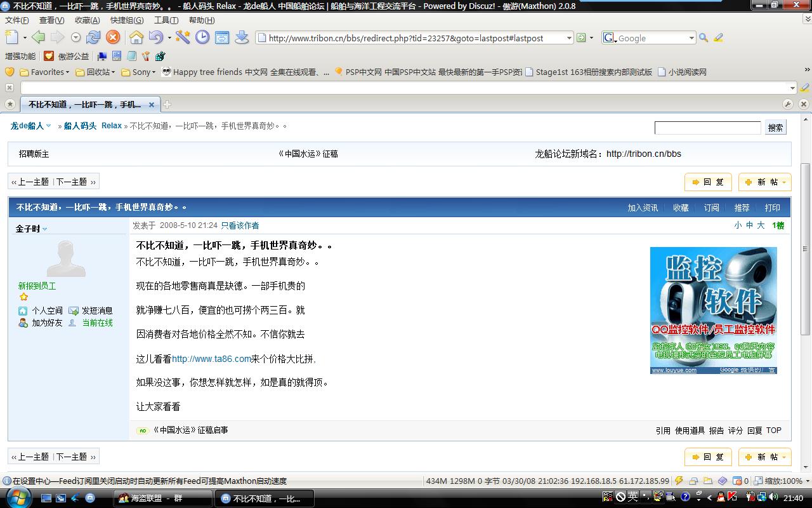812x508 pixels.
Task: Open the 帮助(H) menu
Action: (202, 20)
